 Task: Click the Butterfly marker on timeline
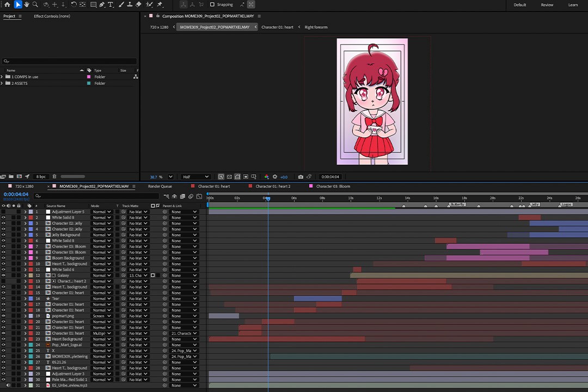pyautogui.click(x=457, y=205)
